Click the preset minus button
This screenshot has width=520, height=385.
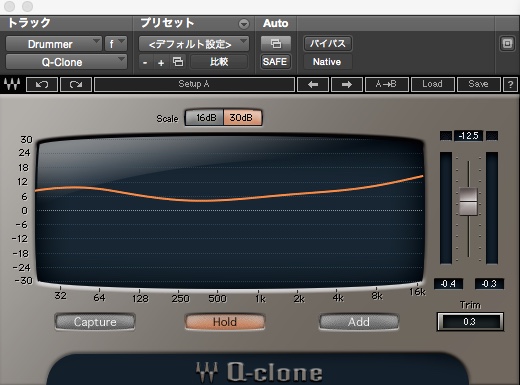click(x=145, y=62)
